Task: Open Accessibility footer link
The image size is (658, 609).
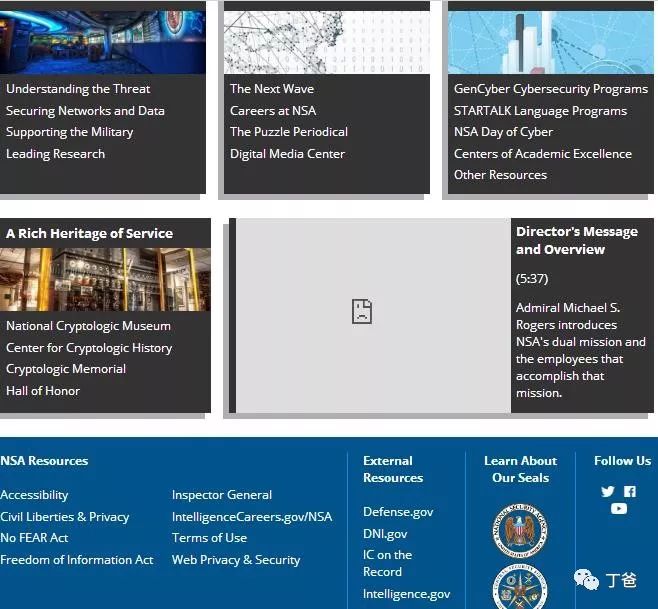Action: tap(34, 495)
